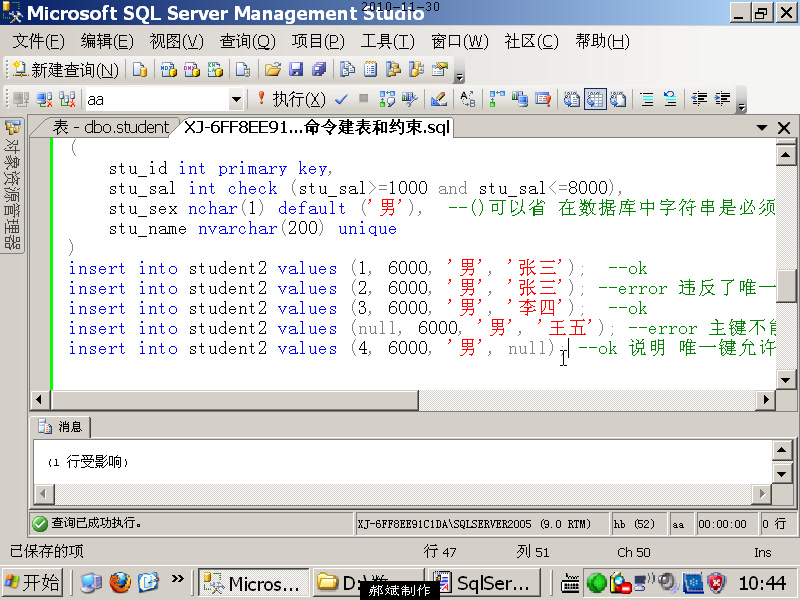800x600 pixels.
Task: Click the 1 行受影响 message text
Action: tap(87, 462)
